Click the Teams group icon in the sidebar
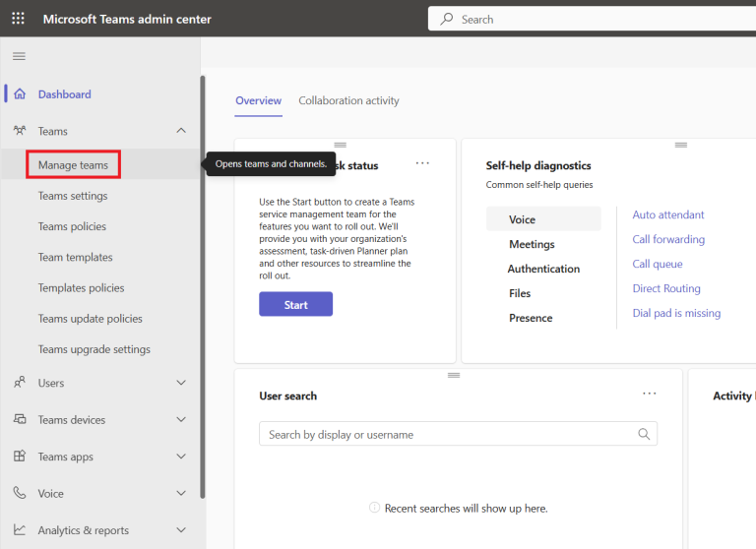This screenshot has height=549, width=756. pos(20,131)
